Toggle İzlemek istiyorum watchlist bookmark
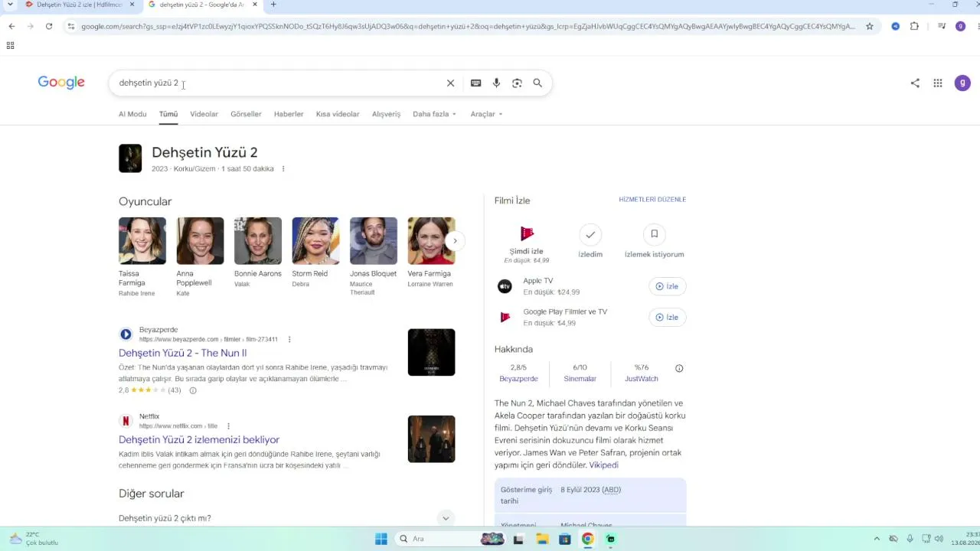 [654, 234]
